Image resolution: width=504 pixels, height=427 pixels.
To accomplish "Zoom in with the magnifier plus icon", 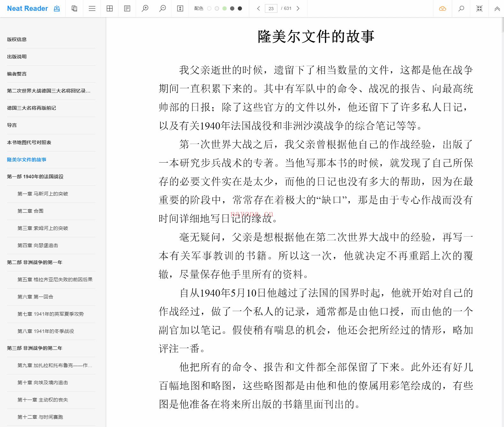I will coord(145,9).
